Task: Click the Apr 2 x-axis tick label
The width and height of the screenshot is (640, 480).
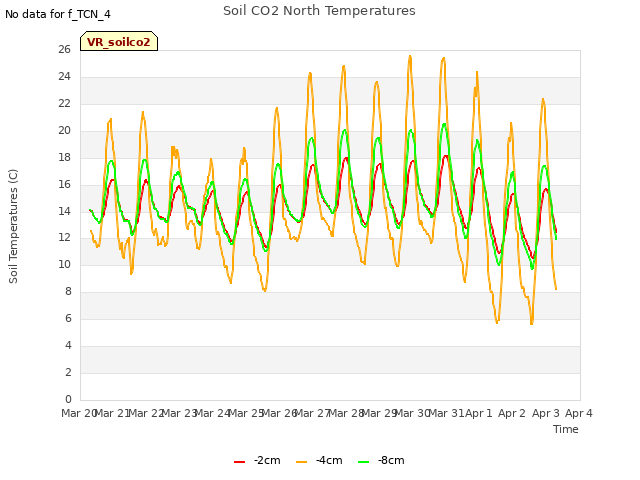Action: (512, 413)
